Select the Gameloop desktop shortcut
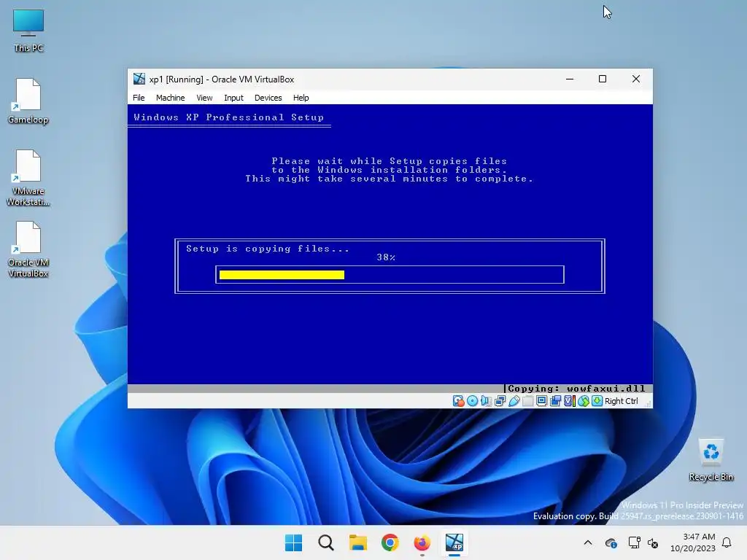Image resolution: width=747 pixels, height=560 pixels. click(28, 101)
